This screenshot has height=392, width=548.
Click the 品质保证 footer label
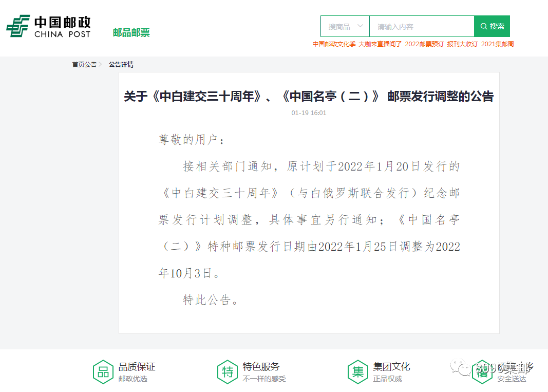(x=137, y=366)
